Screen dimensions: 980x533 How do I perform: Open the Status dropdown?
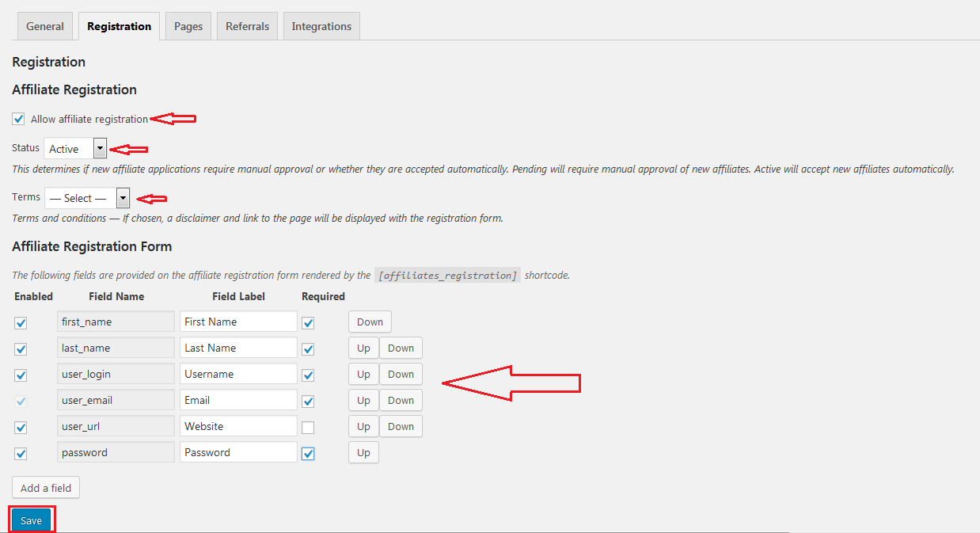tap(75, 148)
